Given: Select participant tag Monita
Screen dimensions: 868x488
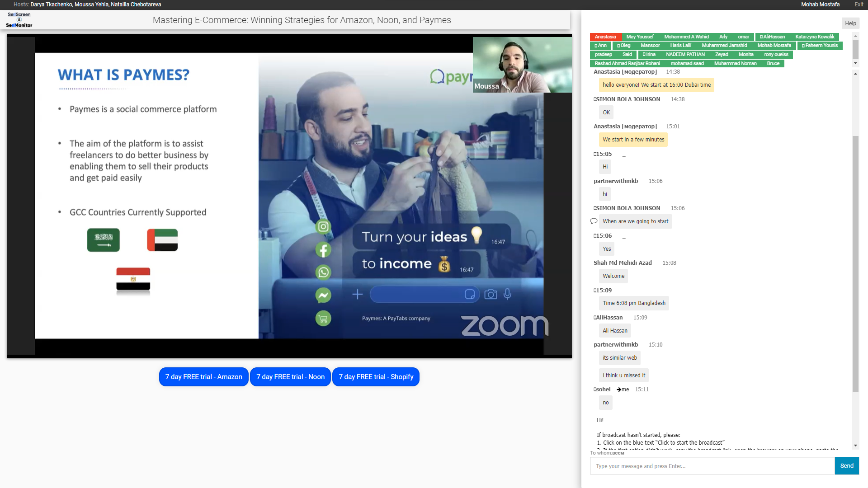Looking at the screenshot, I should tap(746, 54).
